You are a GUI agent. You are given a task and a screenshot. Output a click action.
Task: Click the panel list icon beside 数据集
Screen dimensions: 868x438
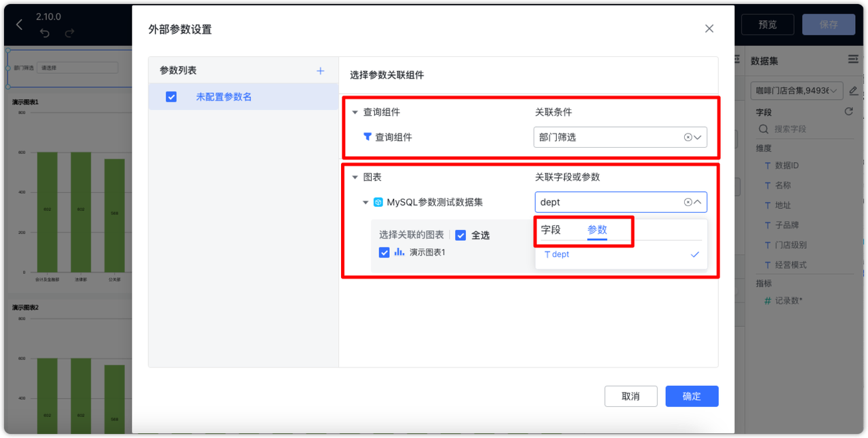852,60
